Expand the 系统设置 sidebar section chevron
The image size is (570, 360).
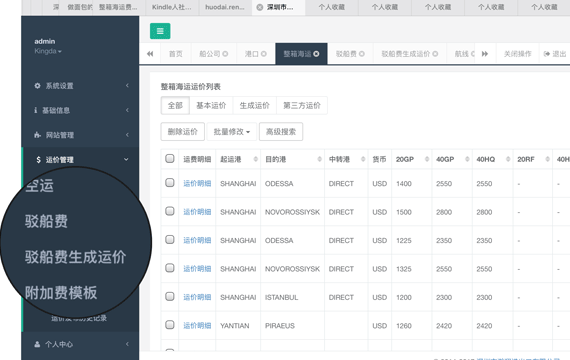pos(127,85)
